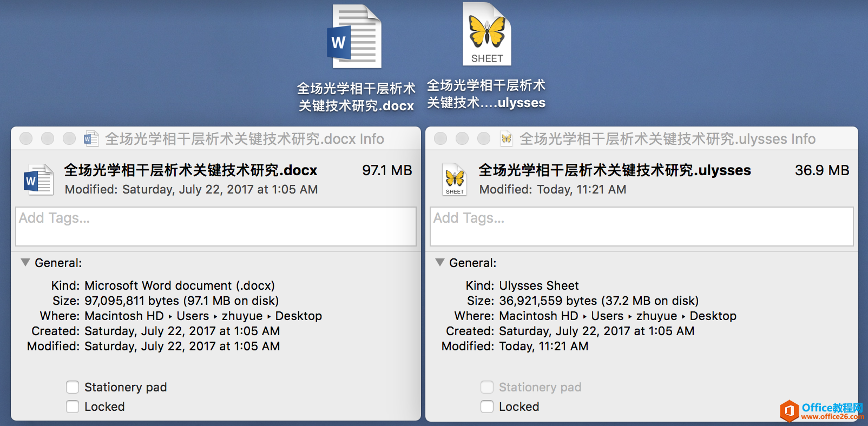Click the zoom button of the docx Info window
868x426 pixels.
[x=69, y=138]
